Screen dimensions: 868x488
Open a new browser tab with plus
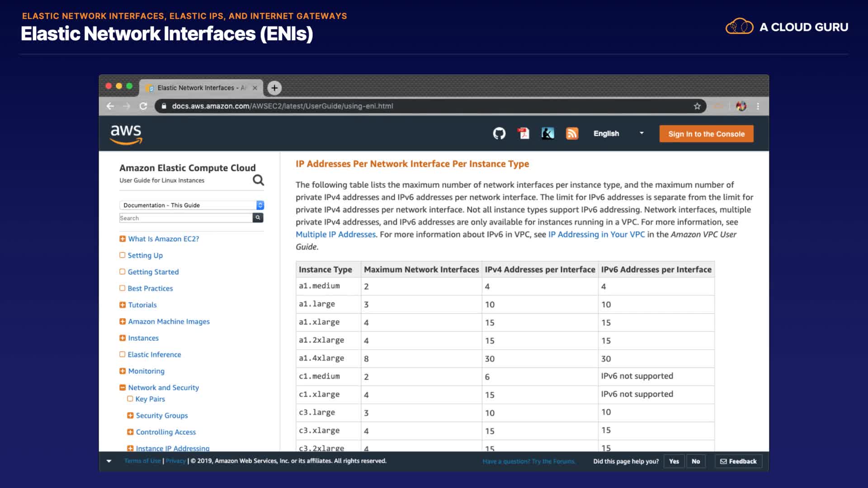click(274, 88)
